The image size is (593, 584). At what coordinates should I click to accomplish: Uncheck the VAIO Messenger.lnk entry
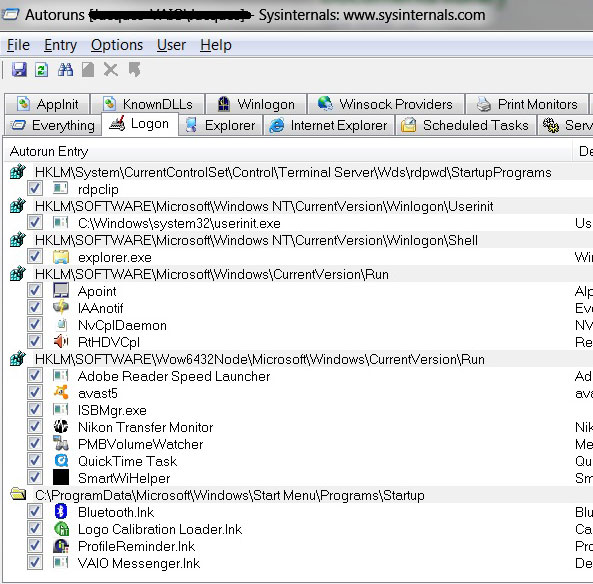coord(35,562)
